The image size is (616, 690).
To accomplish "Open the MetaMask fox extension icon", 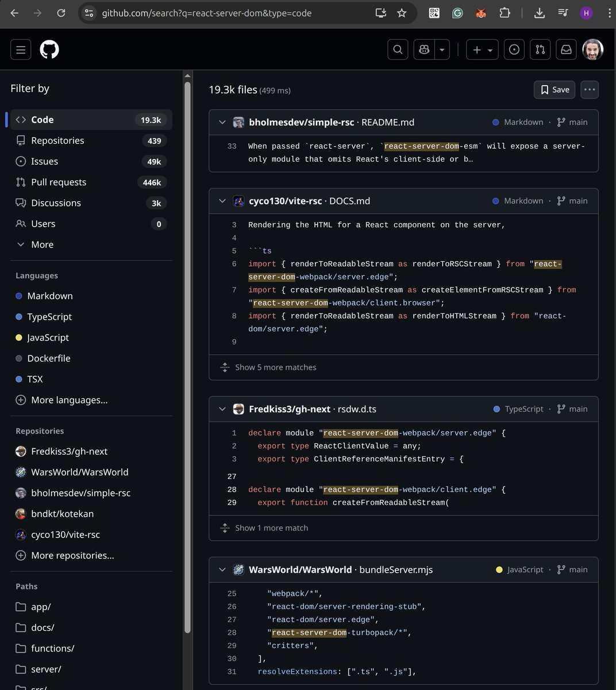I will pos(481,13).
